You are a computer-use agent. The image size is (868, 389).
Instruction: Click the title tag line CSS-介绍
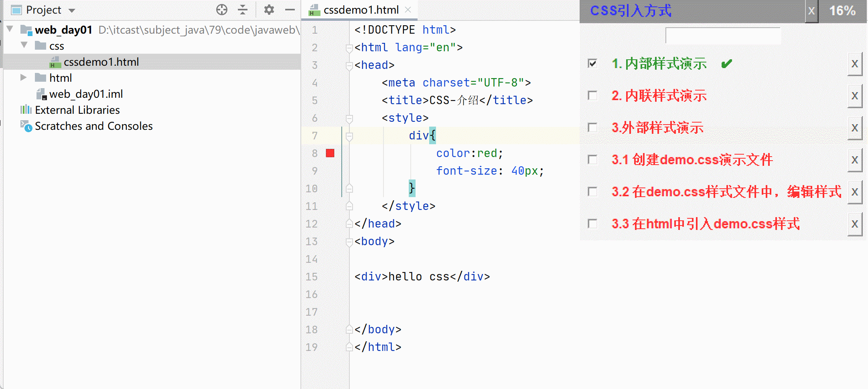pos(457,100)
